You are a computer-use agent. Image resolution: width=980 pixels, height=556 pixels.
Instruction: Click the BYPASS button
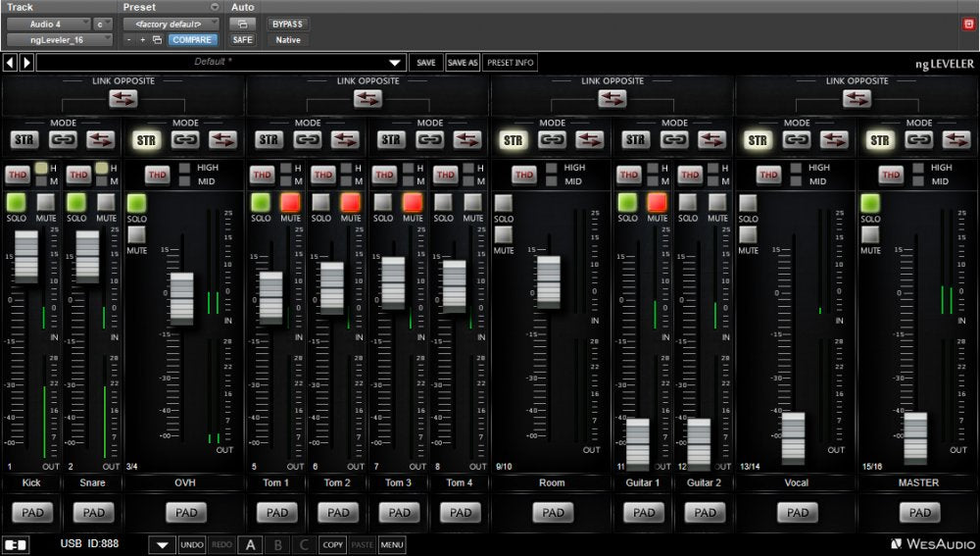pos(287,24)
